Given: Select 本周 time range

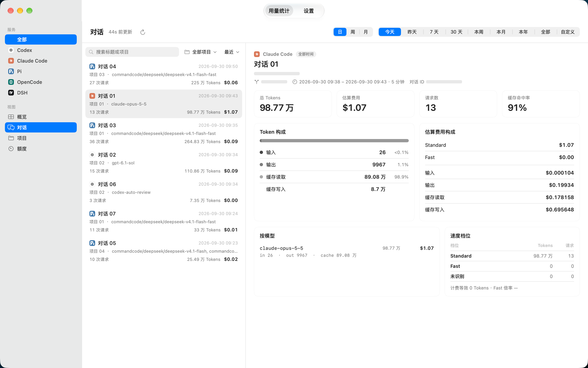Looking at the screenshot, I should pyautogui.click(x=479, y=32).
